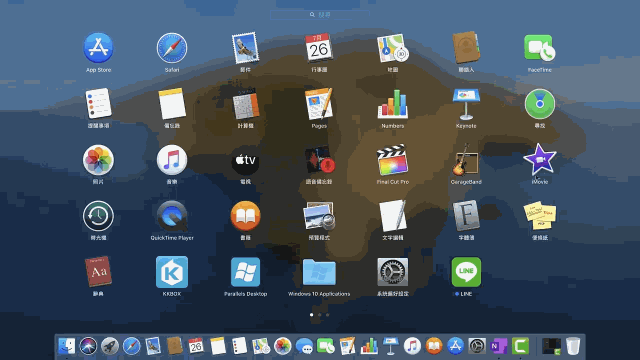
Task: Open the Mail stamp icon in Launchpad
Action: point(245,48)
